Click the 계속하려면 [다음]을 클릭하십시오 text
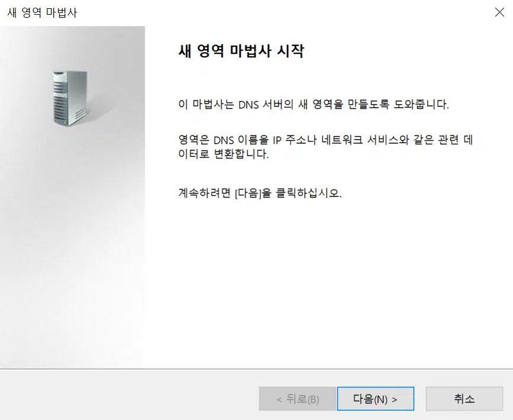 click(260, 193)
